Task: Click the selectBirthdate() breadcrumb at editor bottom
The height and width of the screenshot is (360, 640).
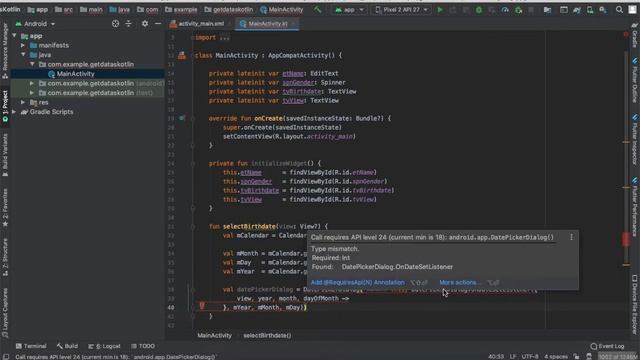Action: [x=267, y=336]
